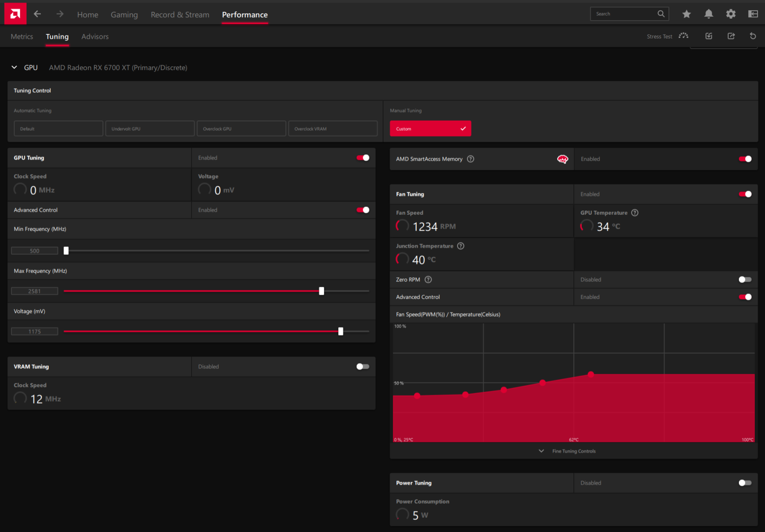Click the 0 mV voltage reading

point(224,190)
